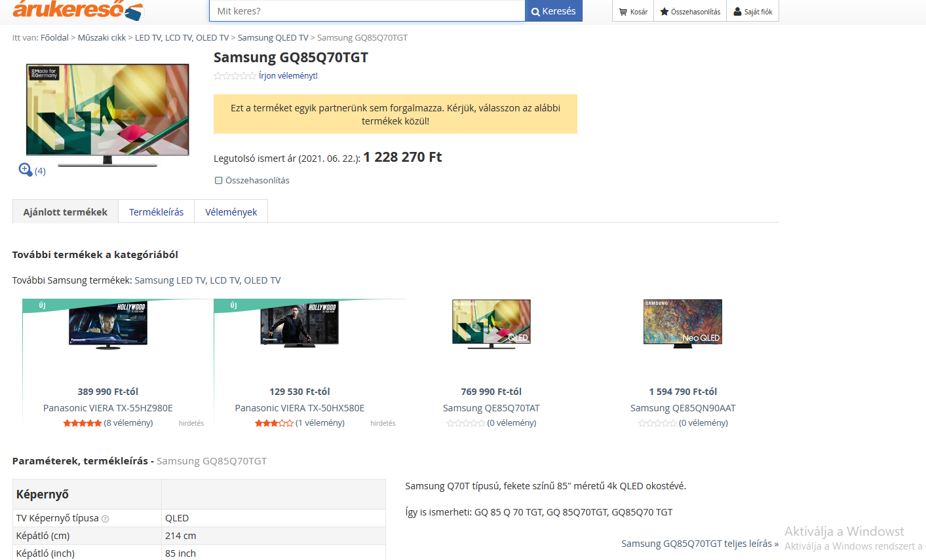Open Samsung QE85Q70TAT thumbnail image
The image size is (926, 560).
click(x=492, y=324)
